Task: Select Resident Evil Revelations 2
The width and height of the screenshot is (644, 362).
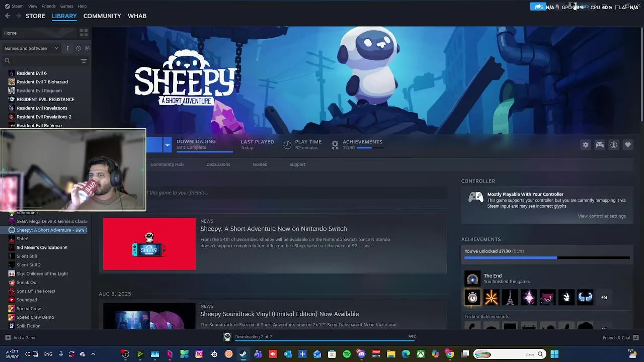Action: [x=44, y=117]
